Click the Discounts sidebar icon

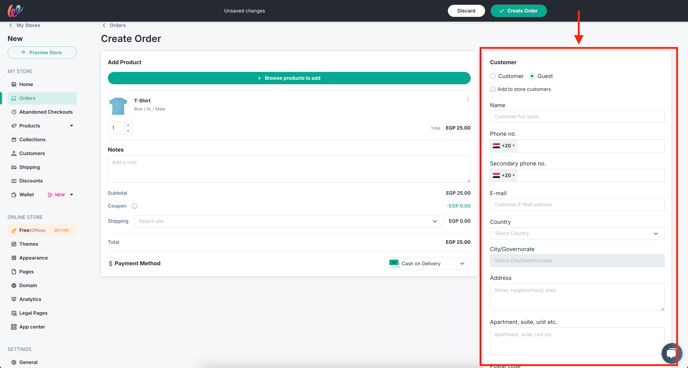coord(14,181)
